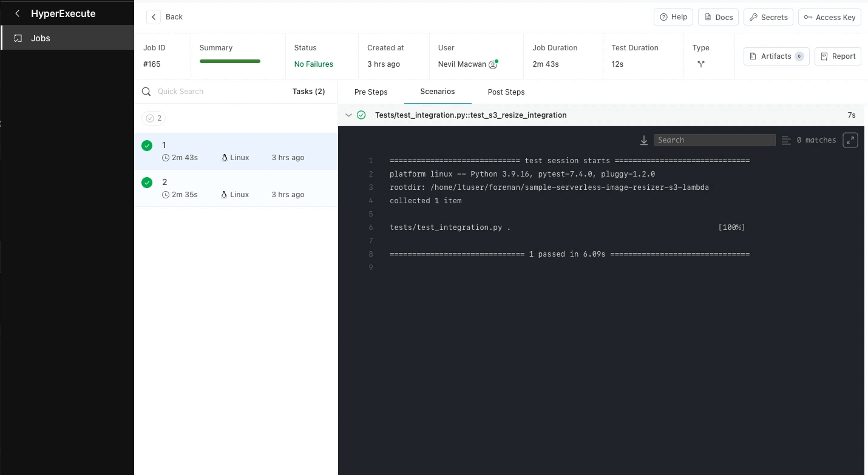The height and width of the screenshot is (475, 868).
Task: Click the green success check on task 2
Action: (147, 182)
